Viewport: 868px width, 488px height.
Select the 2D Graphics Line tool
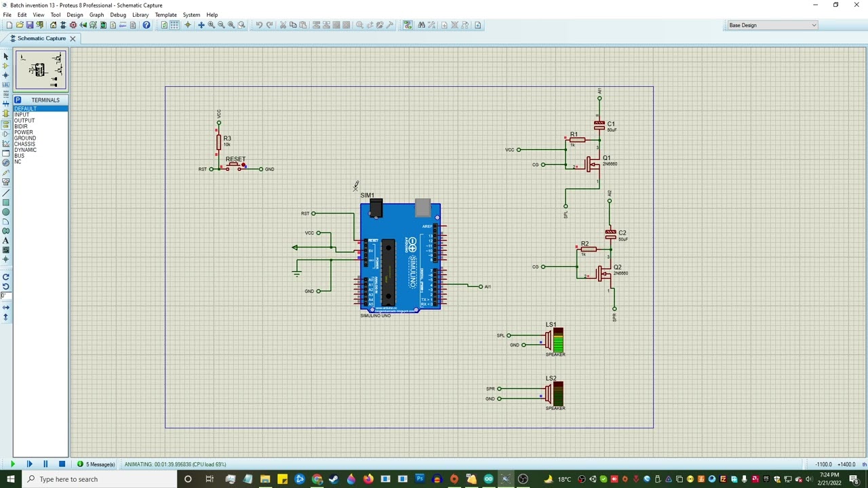[x=6, y=193]
